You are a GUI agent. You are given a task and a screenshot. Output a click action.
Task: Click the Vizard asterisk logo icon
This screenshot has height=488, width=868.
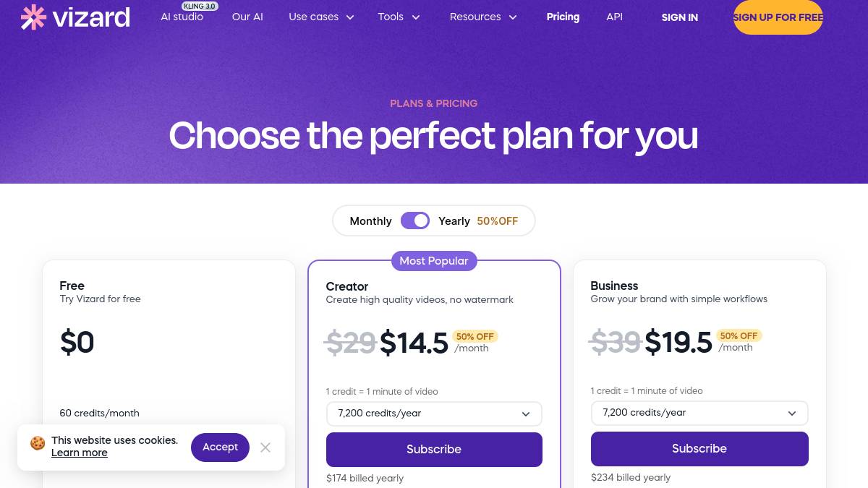33,17
